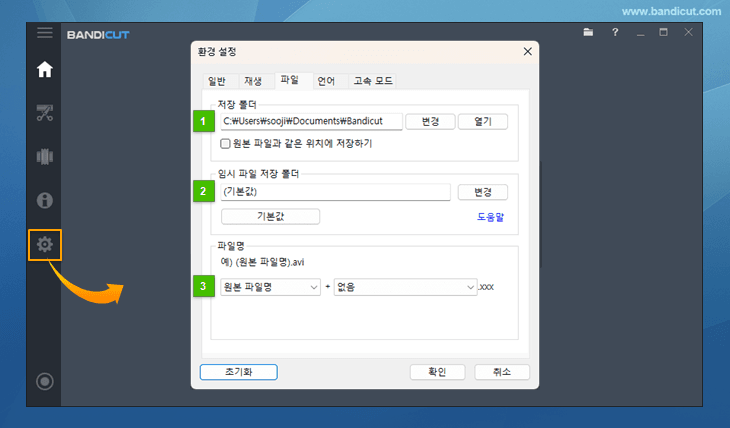Viewport: 730px width, 428px height.
Task: Switch to the 고속 모드 tab
Action: pyautogui.click(x=373, y=81)
